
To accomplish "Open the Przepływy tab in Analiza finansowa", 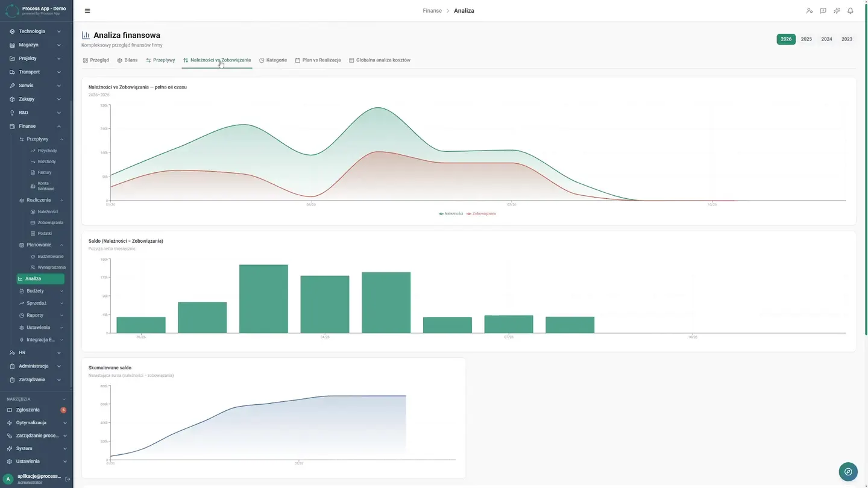I will click(160, 60).
